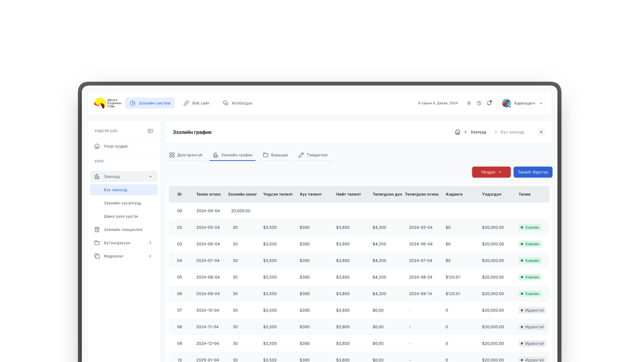Viewport: 644px width, 362px height.
Task: Click the user avatar picture
Action: [506, 103]
